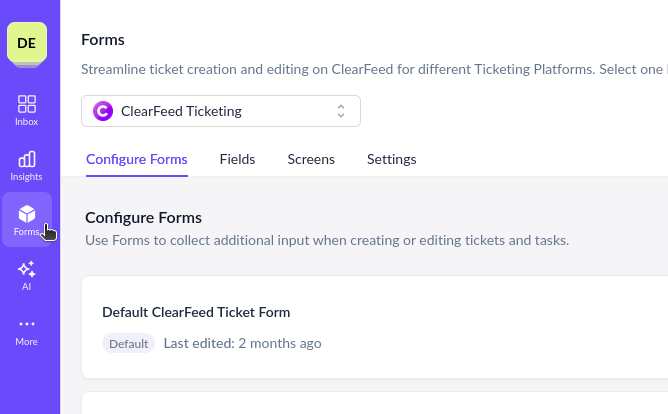Open the Screens tab
This screenshot has height=414, width=668.
point(311,159)
